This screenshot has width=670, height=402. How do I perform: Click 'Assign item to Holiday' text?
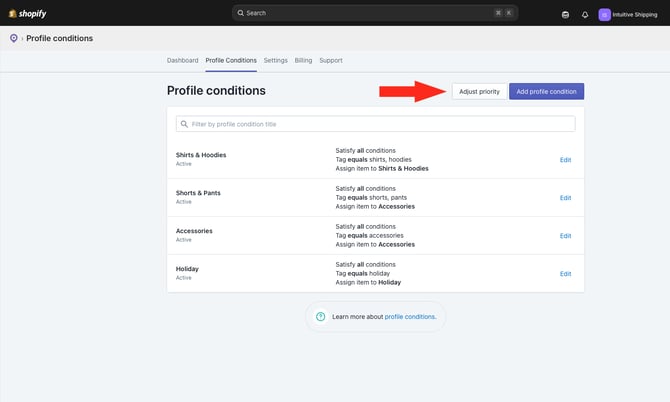(368, 282)
